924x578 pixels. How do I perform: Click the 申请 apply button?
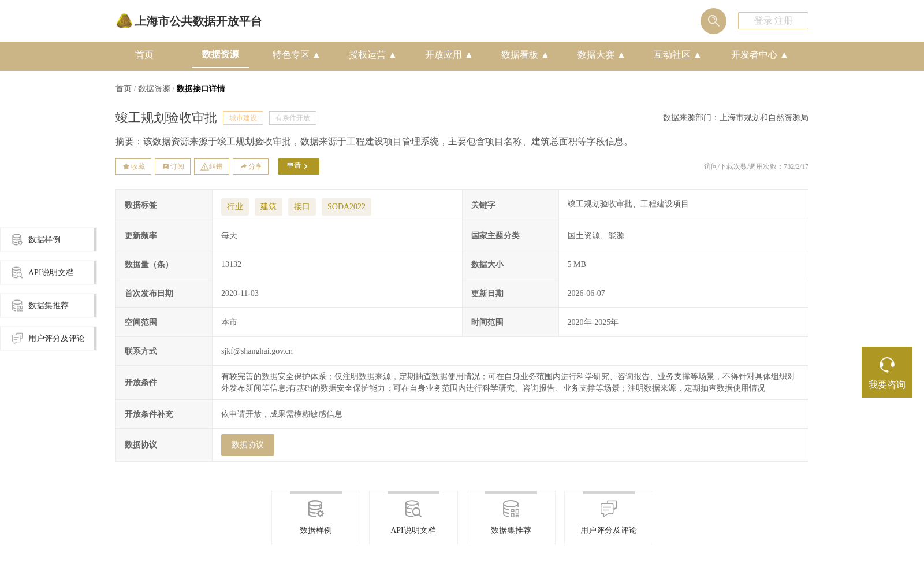coord(299,166)
